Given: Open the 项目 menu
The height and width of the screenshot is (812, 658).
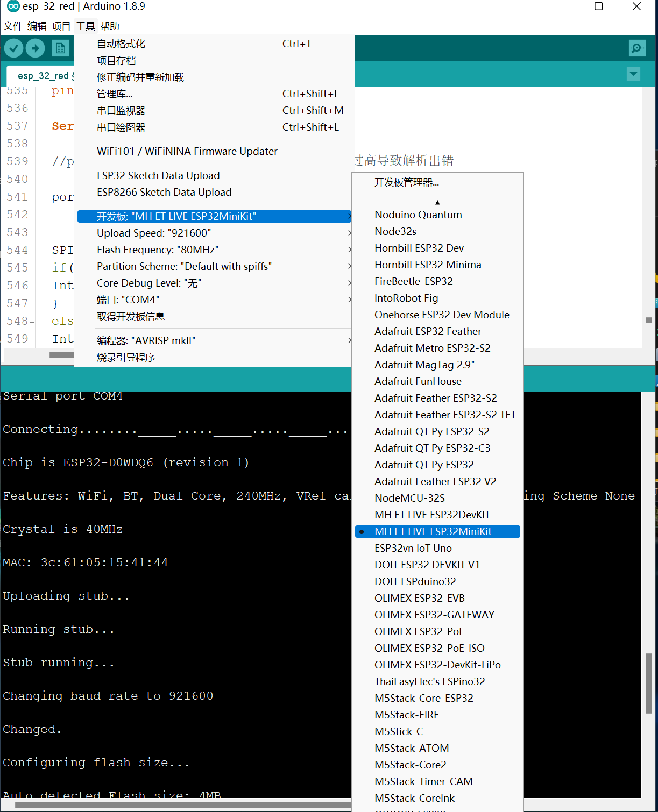Looking at the screenshot, I should [x=61, y=26].
